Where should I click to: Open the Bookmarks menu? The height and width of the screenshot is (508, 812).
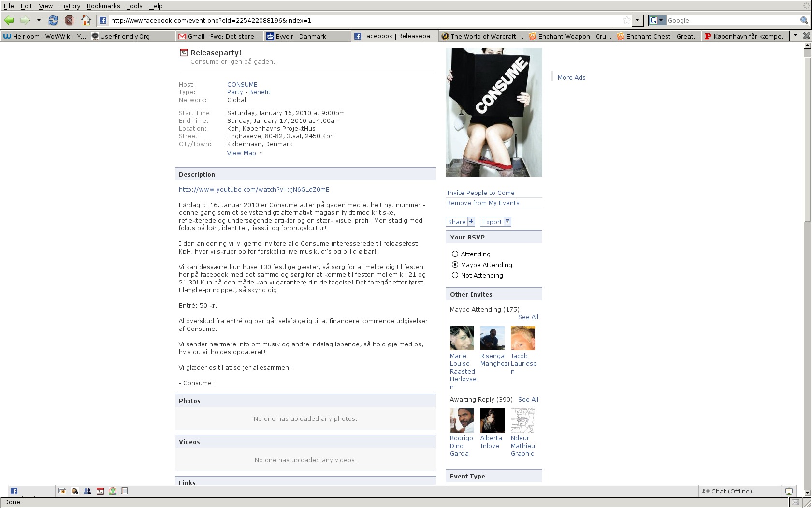[103, 6]
